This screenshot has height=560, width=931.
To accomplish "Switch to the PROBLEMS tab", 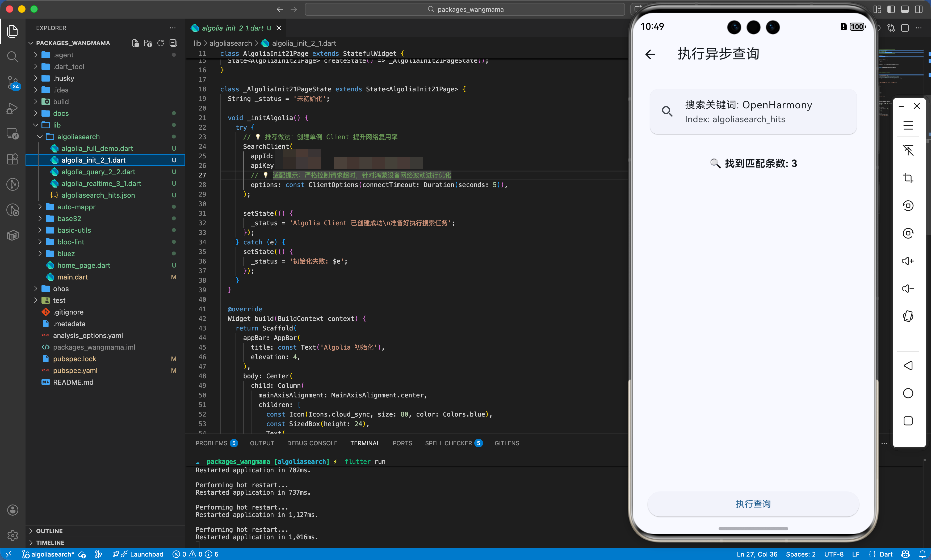I will pos(211,443).
